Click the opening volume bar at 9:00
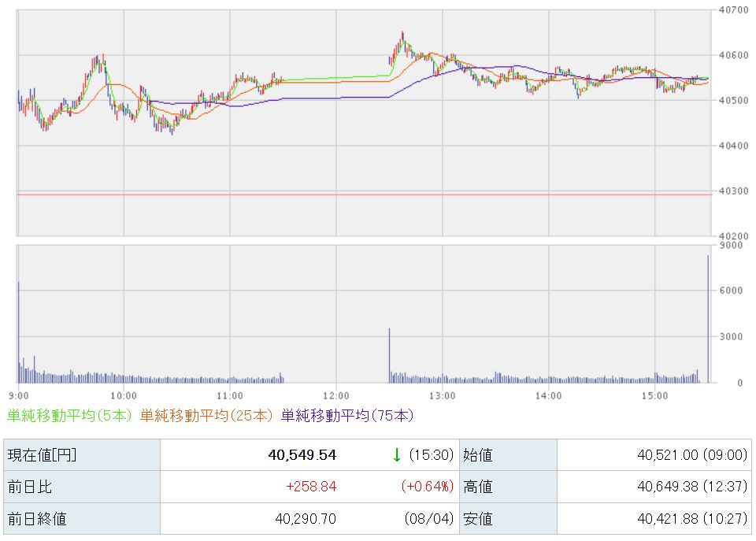 point(18,332)
